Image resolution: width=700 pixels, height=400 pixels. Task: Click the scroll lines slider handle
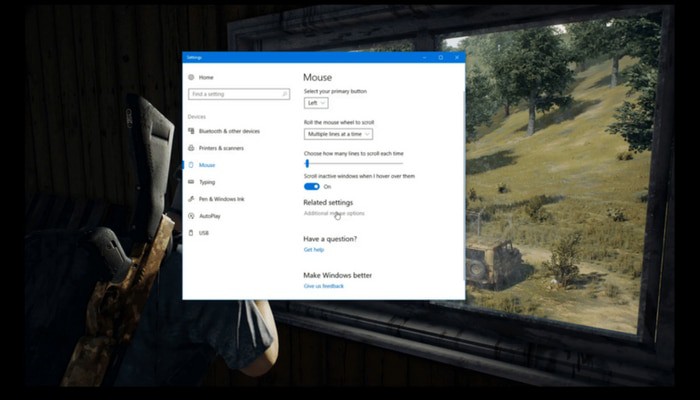click(307, 164)
